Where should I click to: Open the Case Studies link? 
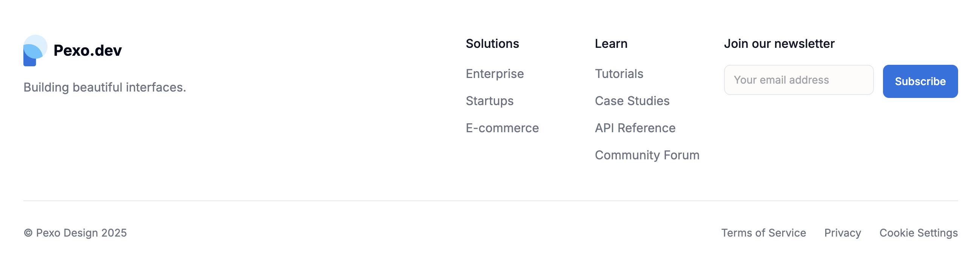pos(632,101)
